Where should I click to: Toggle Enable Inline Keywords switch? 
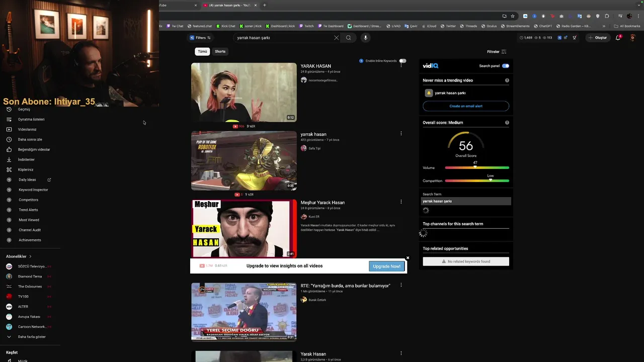(x=403, y=61)
